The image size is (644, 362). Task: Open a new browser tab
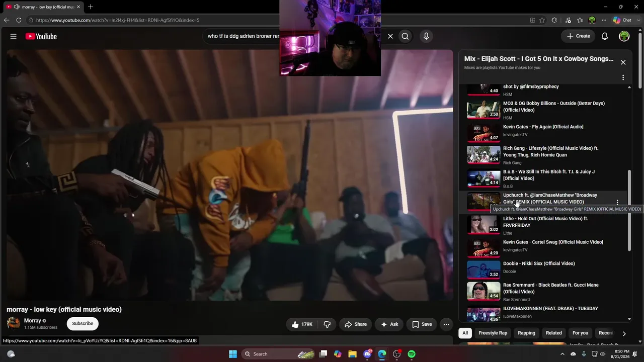click(91, 7)
